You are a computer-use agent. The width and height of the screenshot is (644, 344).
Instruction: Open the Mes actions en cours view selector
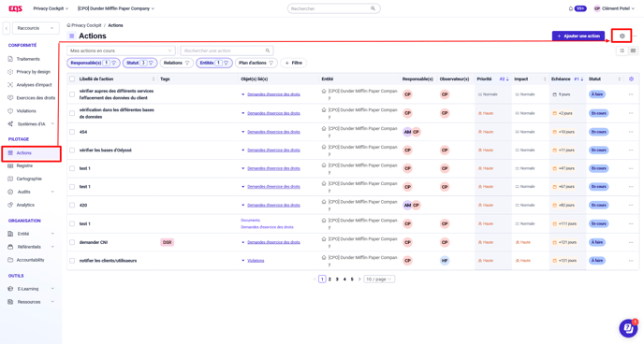click(x=121, y=50)
